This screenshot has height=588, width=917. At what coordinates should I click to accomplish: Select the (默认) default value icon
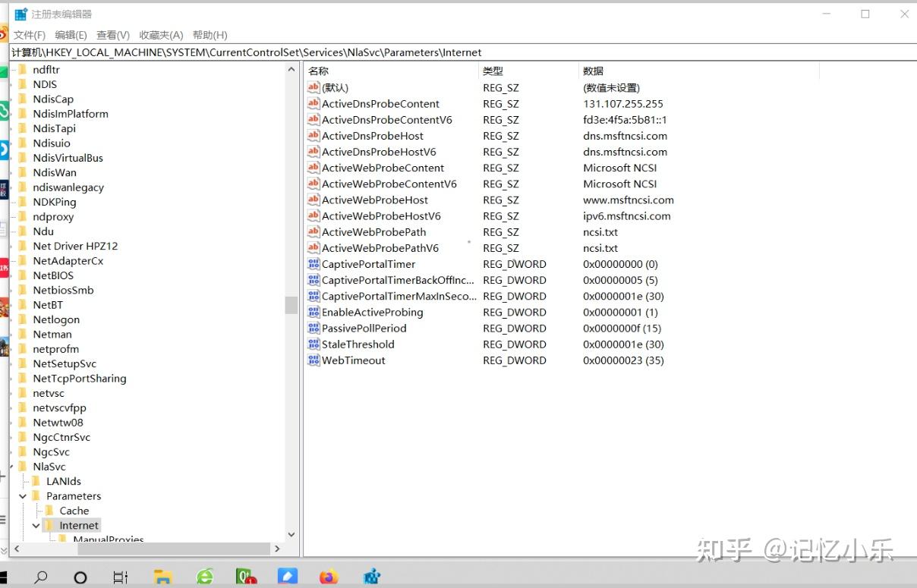point(314,87)
